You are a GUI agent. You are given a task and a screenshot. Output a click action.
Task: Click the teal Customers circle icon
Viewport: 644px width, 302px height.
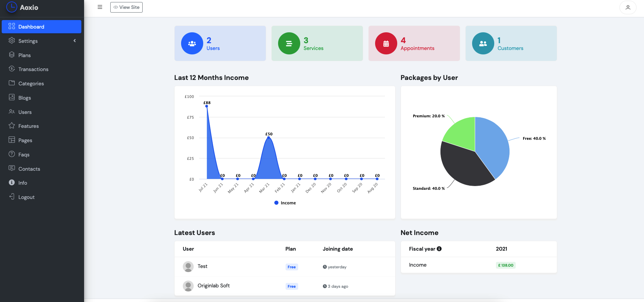pyautogui.click(x=483, y=44)
